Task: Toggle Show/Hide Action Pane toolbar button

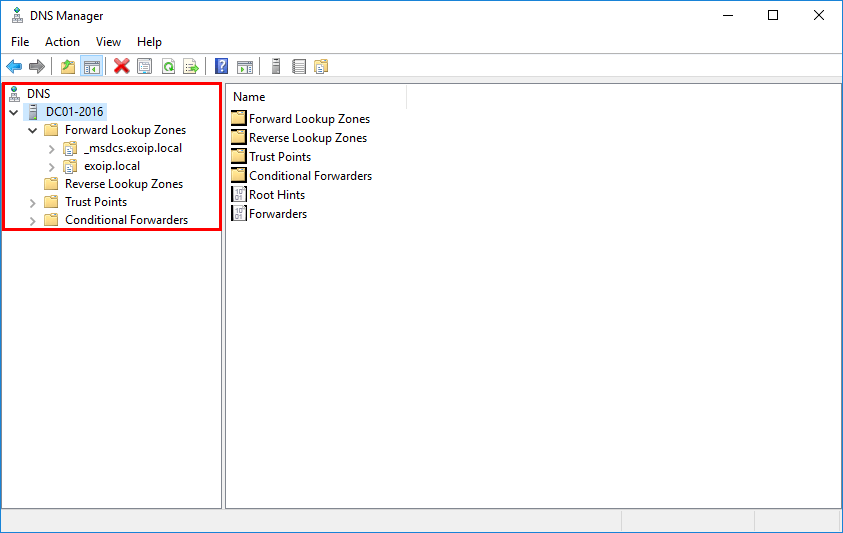Action: 245,67
